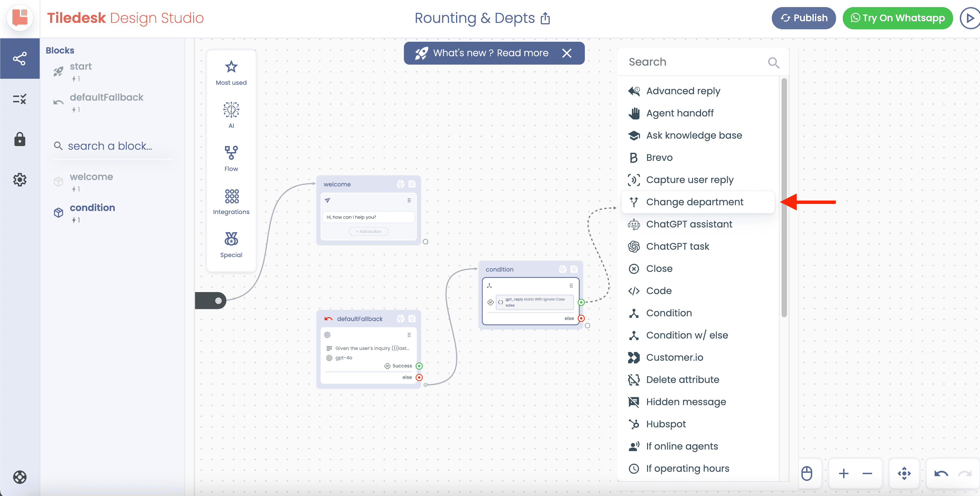
Task: Open the Most used actions category
Action: click(231, 73)
